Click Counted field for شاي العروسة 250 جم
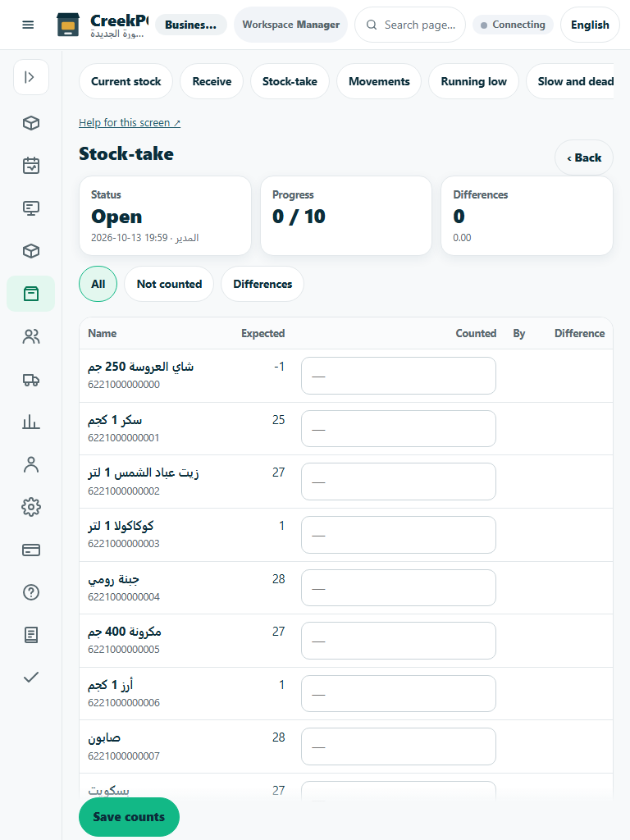630x840 pixels. (399, 376)
